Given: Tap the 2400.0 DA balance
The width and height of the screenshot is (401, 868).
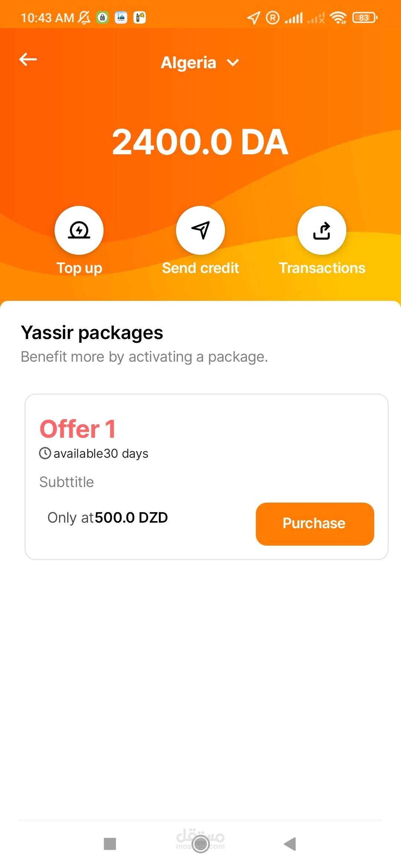Looking at the screenshot, I should point(200,142).
